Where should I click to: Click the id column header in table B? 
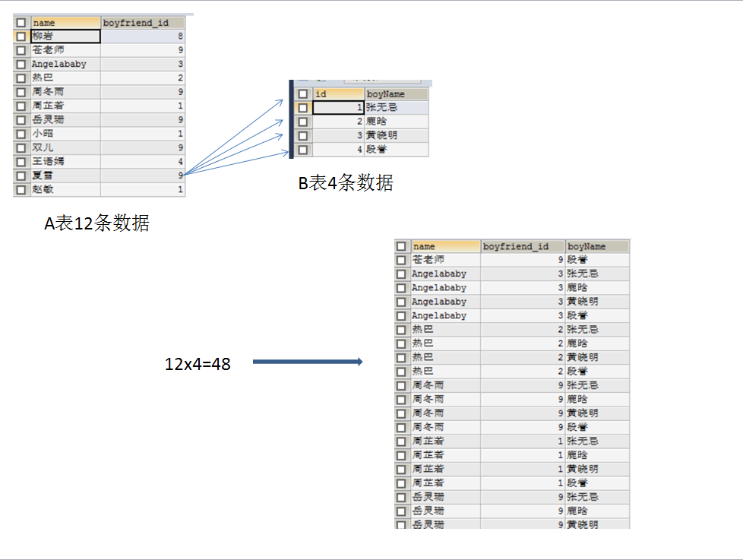339,93
